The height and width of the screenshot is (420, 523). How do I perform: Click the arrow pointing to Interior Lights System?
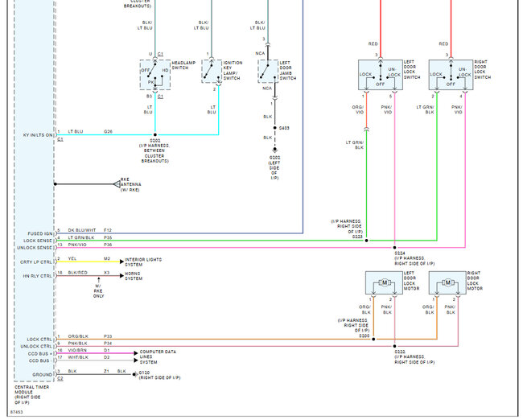coord(121,261)
